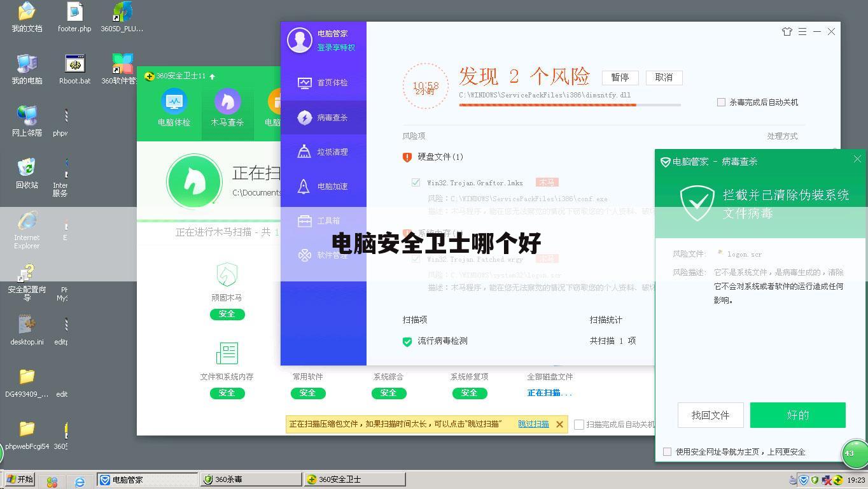Image resolution: width=868 pixels, height=489 pixels.
Task: Open the 网上邻居 desktop icon
Action: 27,116
